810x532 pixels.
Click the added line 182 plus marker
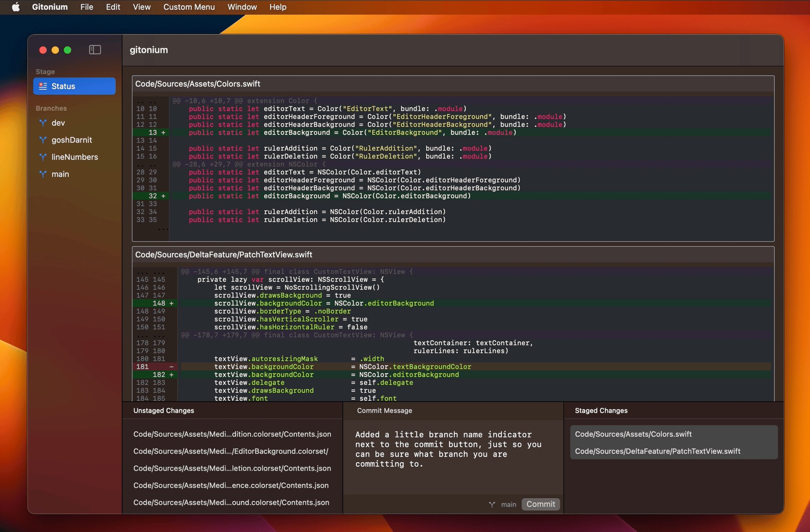coord(171,374)
